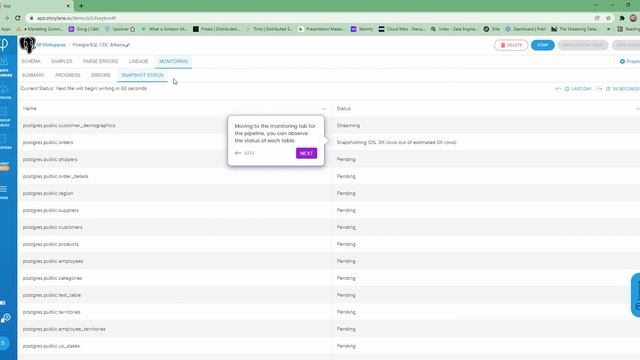Image resolution: width=640 pixels, height=360 pixels.
Task: Click the red Delete button
Action: 511,45
